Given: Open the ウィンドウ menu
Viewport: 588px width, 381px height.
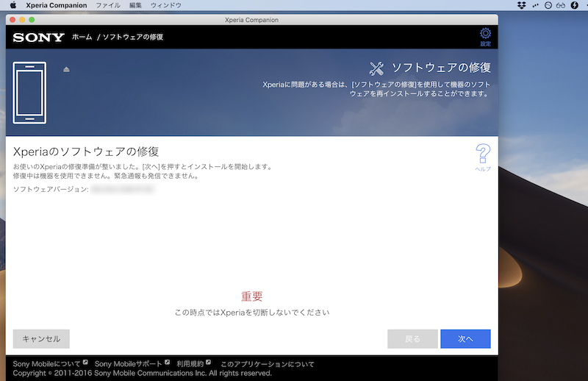Looking at the screenshot, I should click(165, 5).
